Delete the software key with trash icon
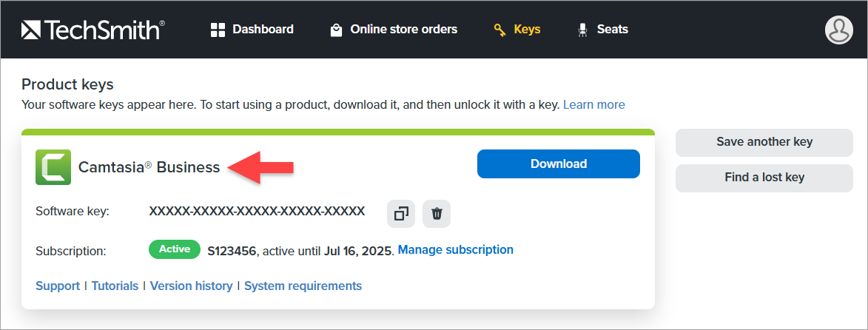The image size is (868, 330). pos(437,214)
